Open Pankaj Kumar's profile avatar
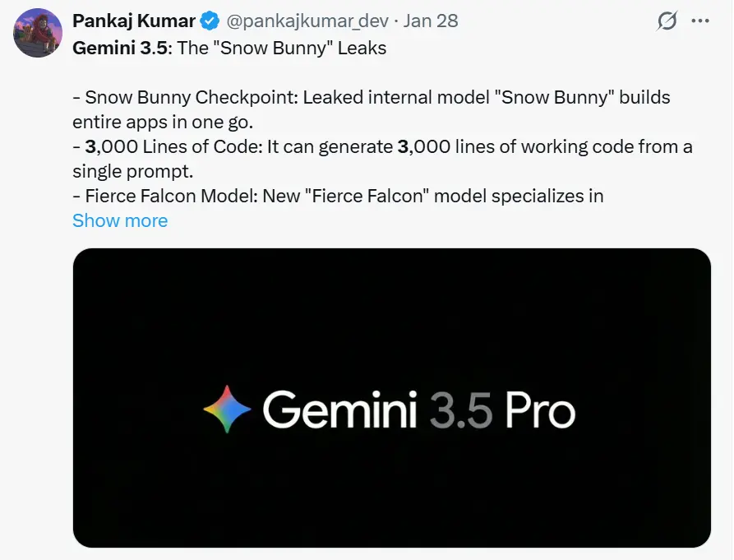The height and width of the screenshot is (560, 734). [x=38, y=34]
